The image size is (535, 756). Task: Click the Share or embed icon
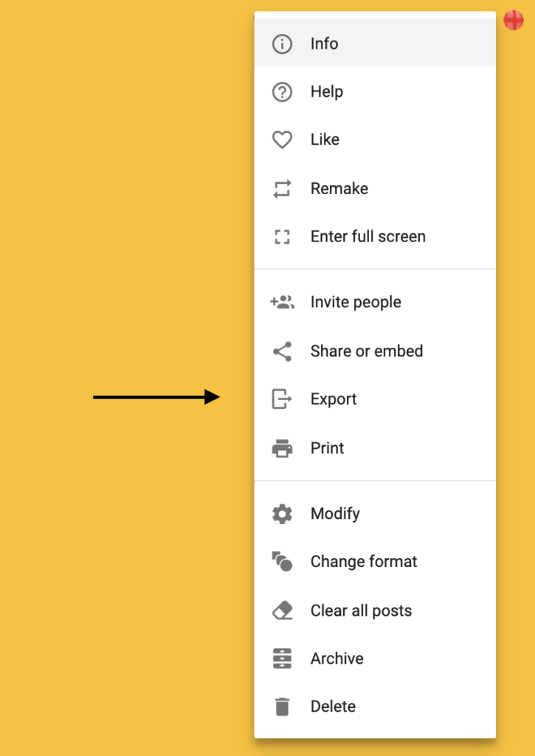(x=282, y=351)
